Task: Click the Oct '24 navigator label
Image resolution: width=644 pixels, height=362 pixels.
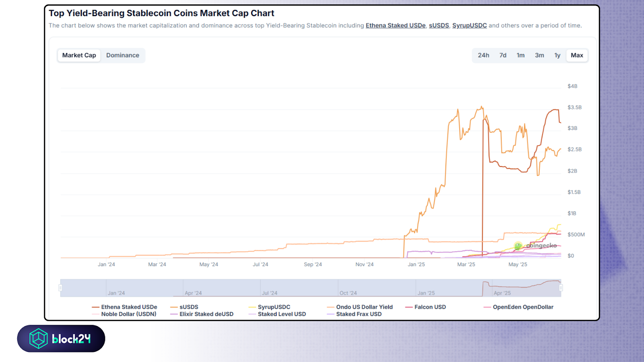Action: 348,293
